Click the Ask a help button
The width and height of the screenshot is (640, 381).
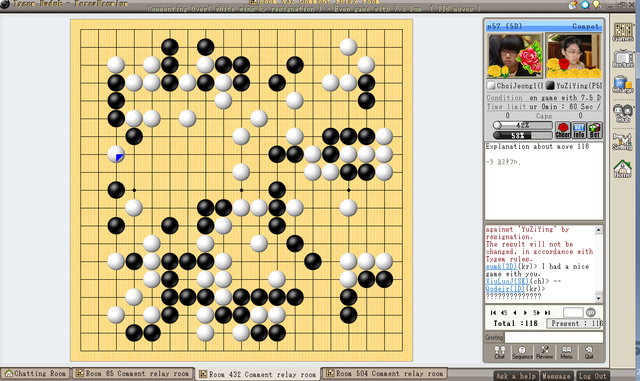click(516, 376)
